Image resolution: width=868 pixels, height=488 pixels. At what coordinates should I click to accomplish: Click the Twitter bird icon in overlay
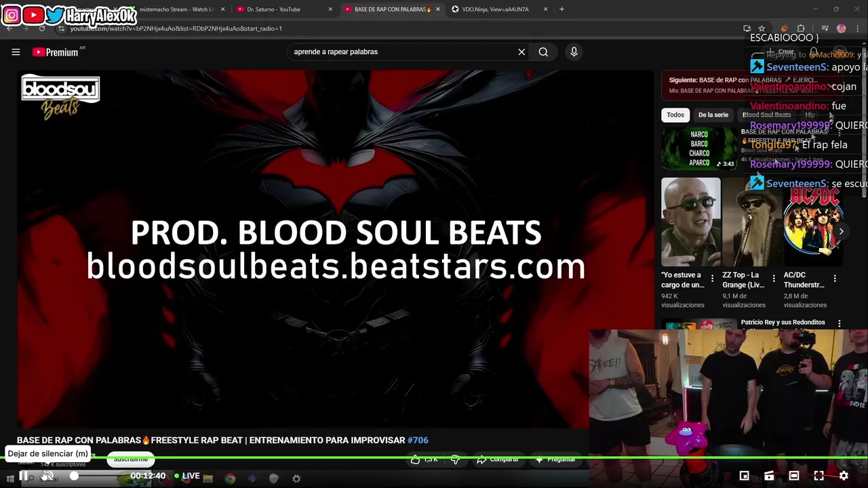click(x=55, y=15)
